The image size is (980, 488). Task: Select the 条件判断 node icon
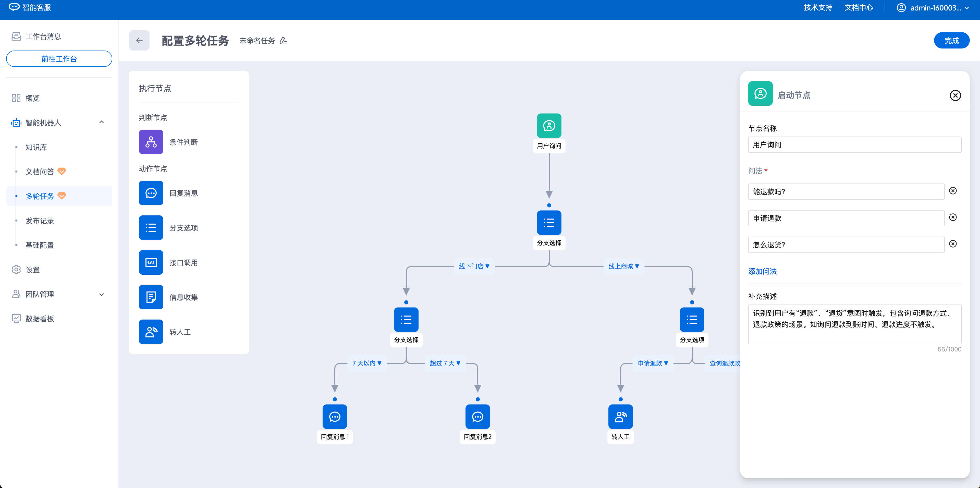click(x=151, y=142)
